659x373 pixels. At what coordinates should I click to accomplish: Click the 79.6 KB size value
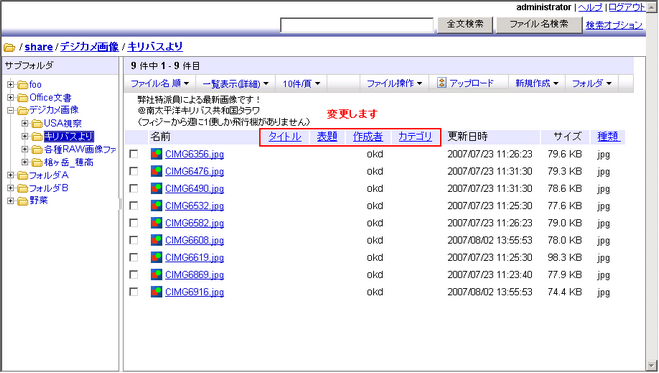click(564, 154)
